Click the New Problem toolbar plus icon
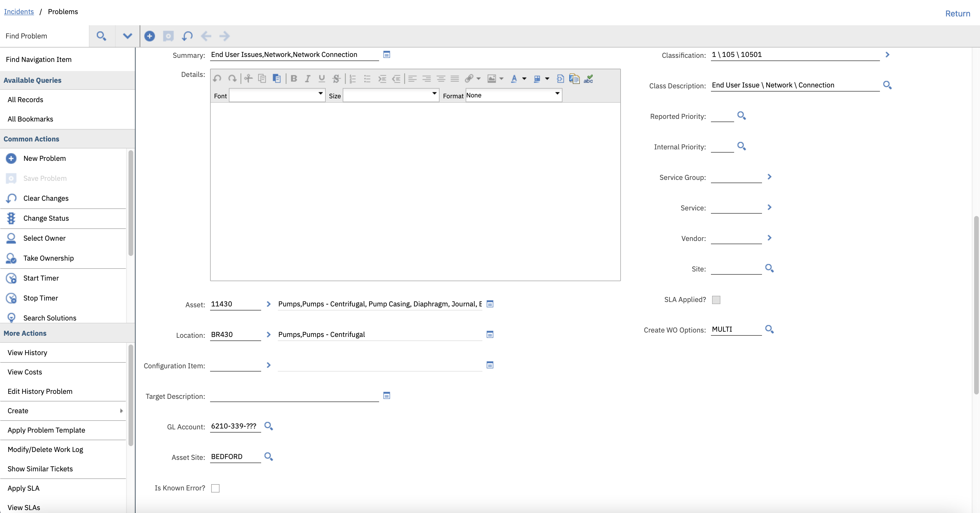The image size is (980, 513). [150, 36]
